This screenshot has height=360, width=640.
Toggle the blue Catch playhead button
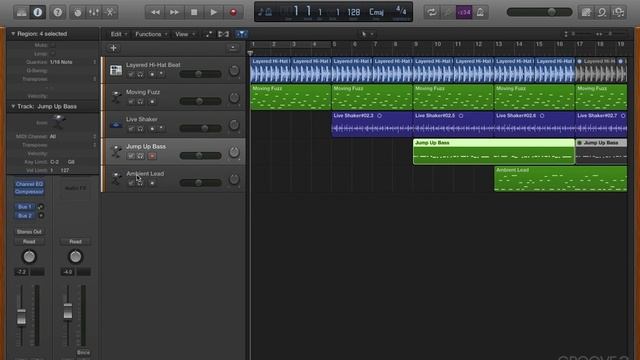tap(242, 34)
